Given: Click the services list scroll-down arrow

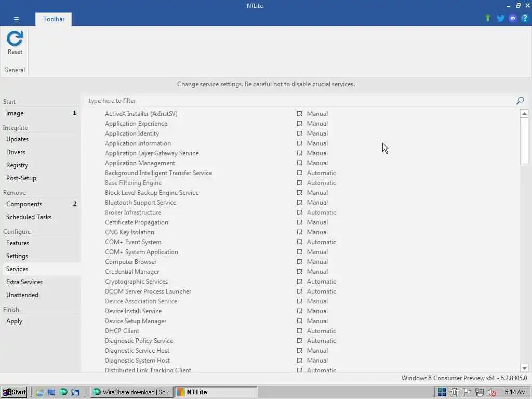Looking at the screenshot, I should click(x=524, y=368).
